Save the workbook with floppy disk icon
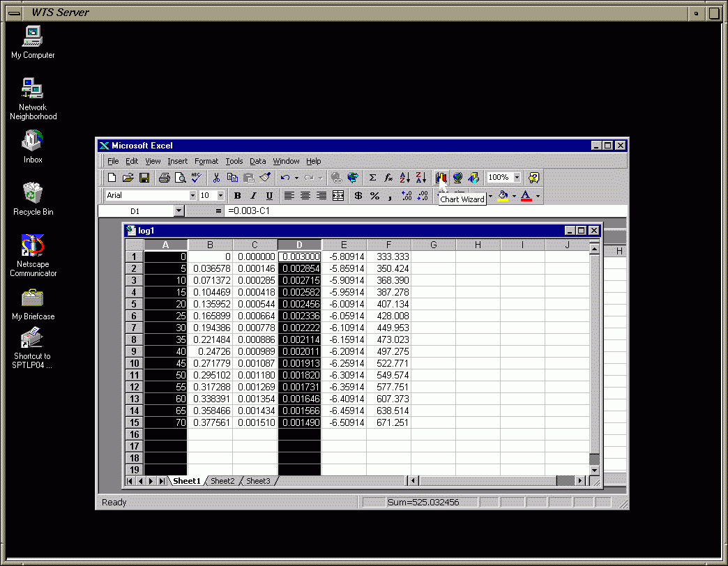 coord(144,178)
